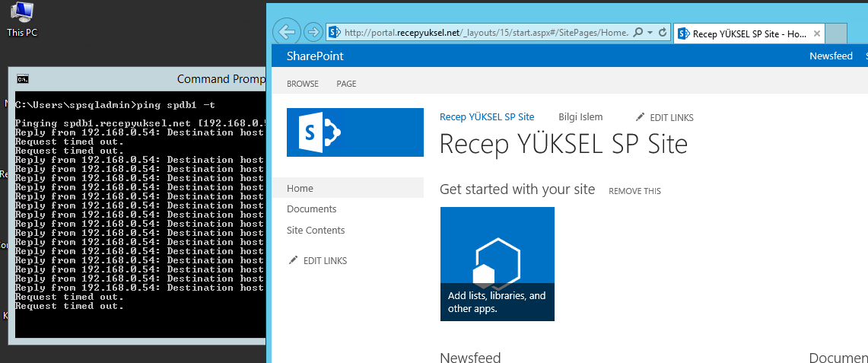This screenshot has height=363, width=868.
Task: Select the portal.recepyuksel.net URL field
Action: [486, 33]
